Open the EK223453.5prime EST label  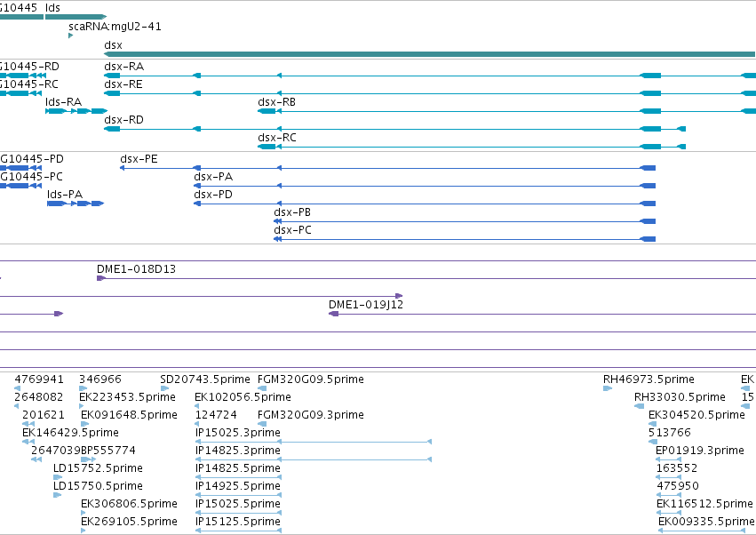coord(127,397)
